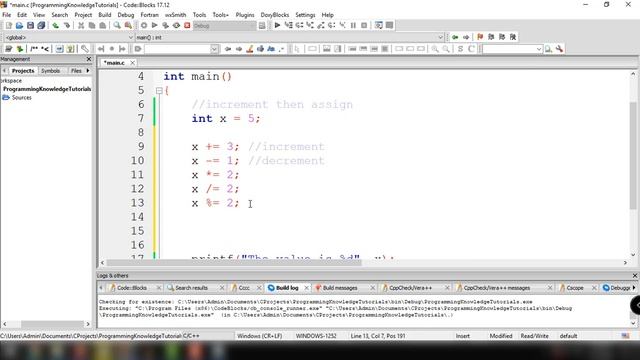Select the Projects tab
The height and width of the screenshot is (360, 640).
click(23, 71)
